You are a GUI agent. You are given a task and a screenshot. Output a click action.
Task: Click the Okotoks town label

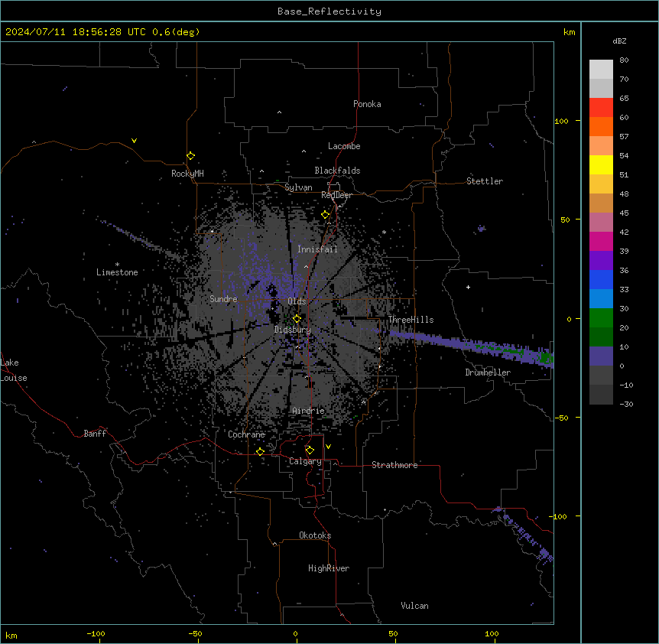(x=315, y=535)
